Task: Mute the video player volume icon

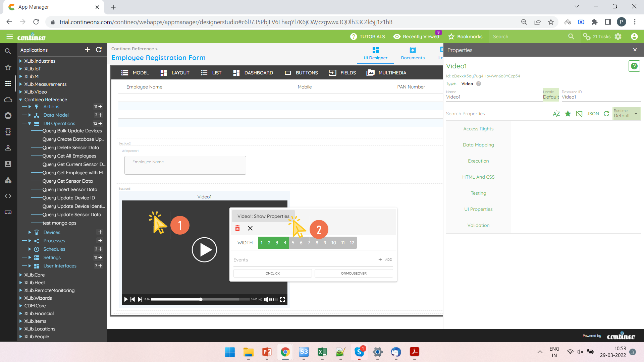Action: click(x=266, y=299)
